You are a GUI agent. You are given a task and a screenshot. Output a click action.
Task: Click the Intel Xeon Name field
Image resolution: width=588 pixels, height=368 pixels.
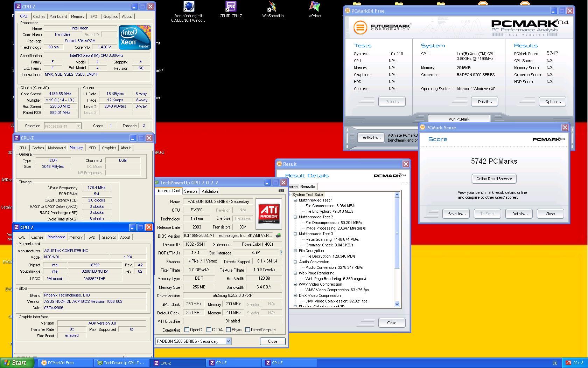(x=80, y=28)
